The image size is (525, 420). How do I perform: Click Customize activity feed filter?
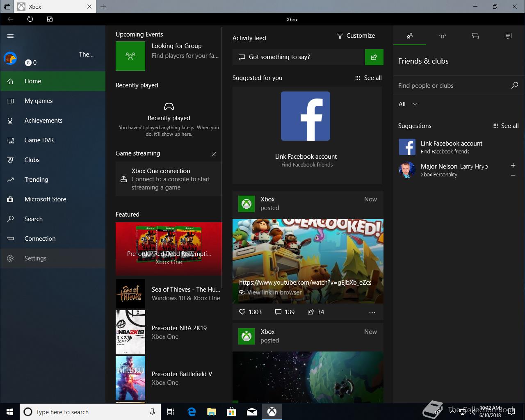pyautogui.click(x=356, y=36)
